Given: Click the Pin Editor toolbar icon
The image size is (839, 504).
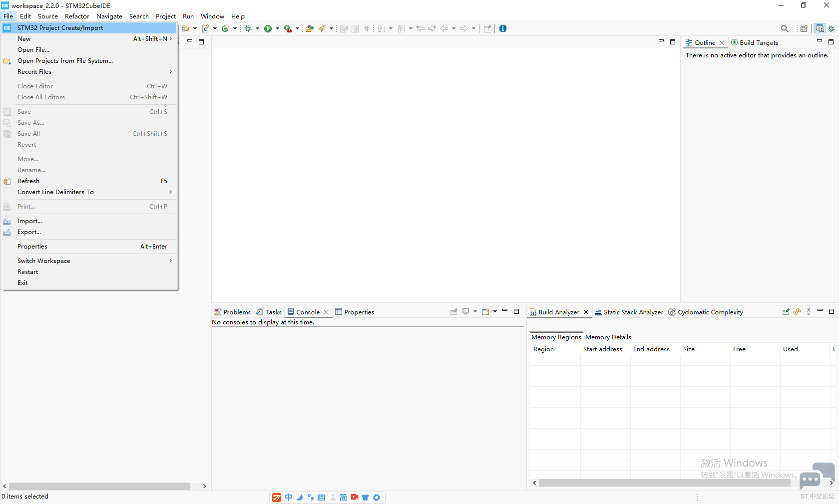Looking at the screenshot, I should [x=488, y=28].
